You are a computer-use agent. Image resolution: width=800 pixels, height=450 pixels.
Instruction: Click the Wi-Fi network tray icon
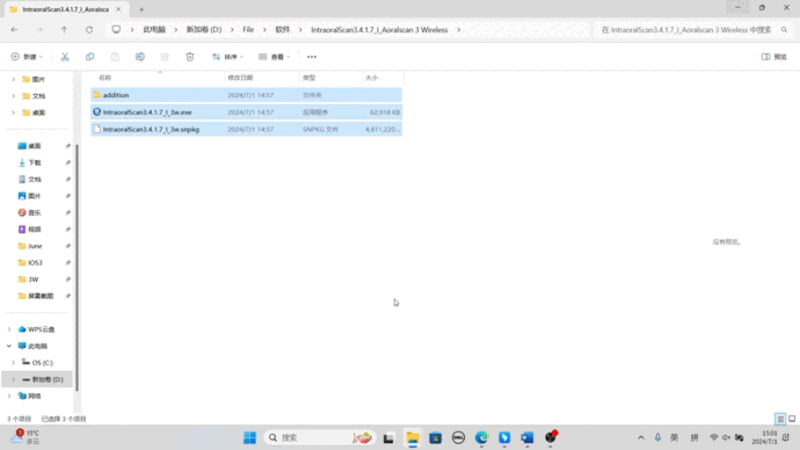[x=714, y=438]
